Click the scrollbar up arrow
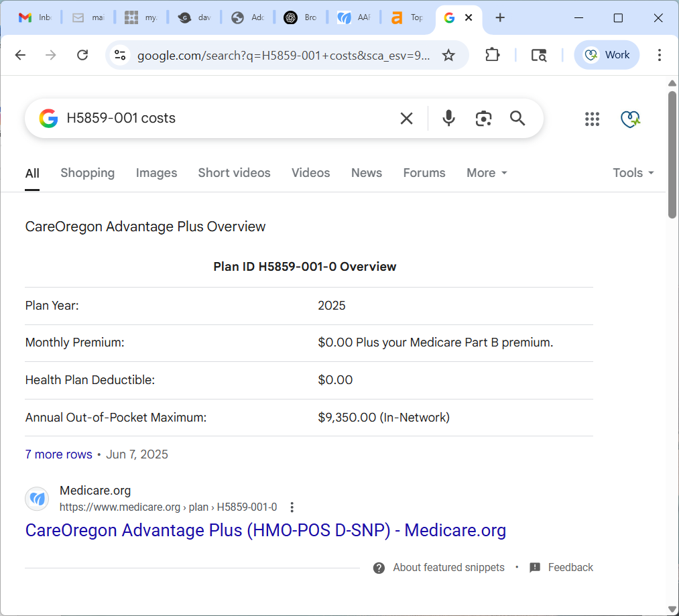679x616 pixels. click(672, 83)
